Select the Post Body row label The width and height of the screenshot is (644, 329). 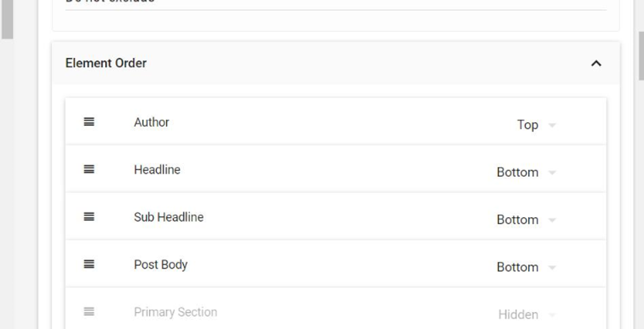pyautogui.click(x=161, y=265)
